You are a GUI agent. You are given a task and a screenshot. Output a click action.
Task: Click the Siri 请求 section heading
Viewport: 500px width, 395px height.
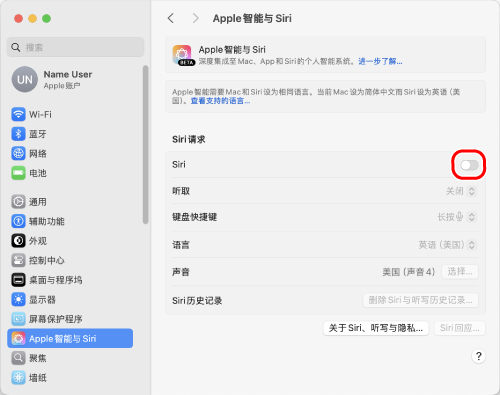pos(189,139)
